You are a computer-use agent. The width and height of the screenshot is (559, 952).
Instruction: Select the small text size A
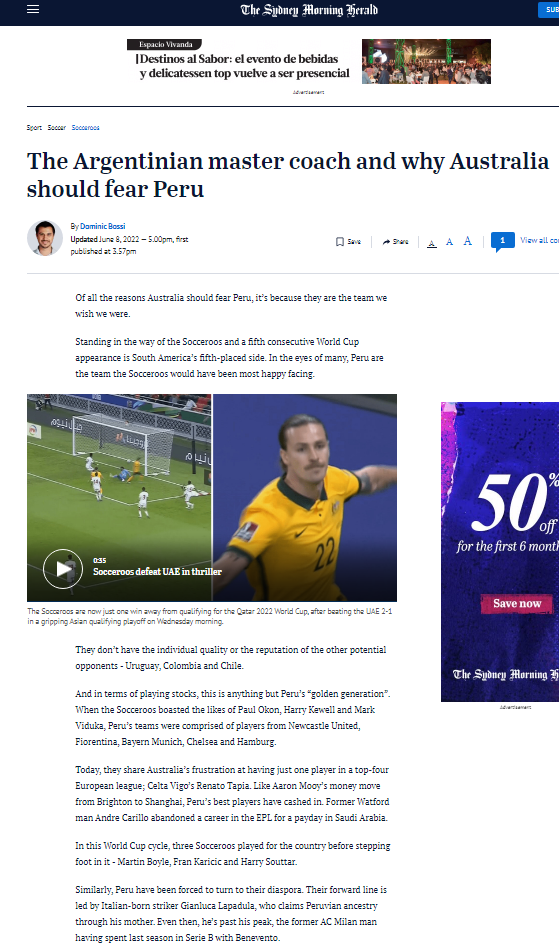click(x=432, y=243)
